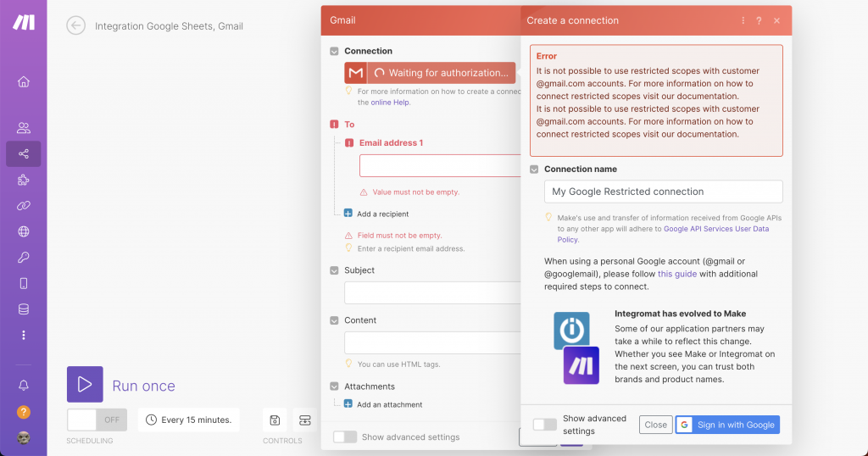
Task: Click the Email address 1 input field
Action: coord(440,165)
